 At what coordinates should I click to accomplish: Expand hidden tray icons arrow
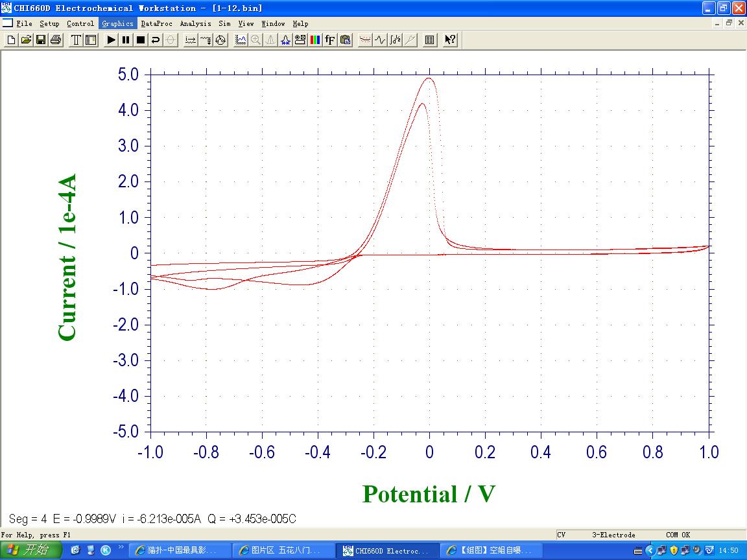click(x=650, y=550)
